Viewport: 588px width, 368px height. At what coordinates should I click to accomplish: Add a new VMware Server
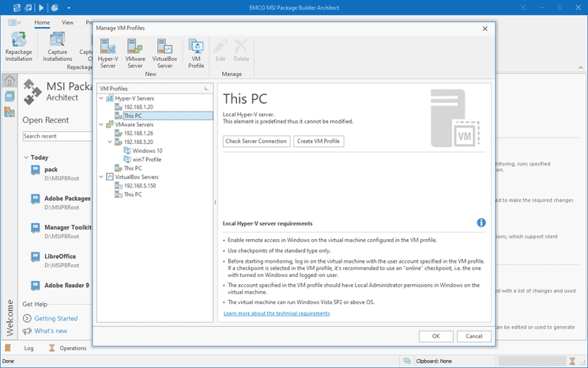click(x=135, y=53)
